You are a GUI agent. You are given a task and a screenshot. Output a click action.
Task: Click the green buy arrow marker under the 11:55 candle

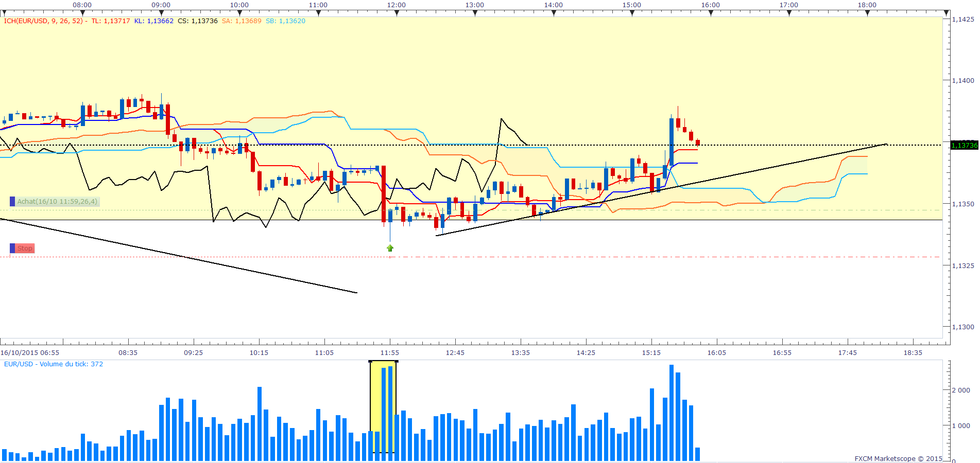click(390, 248)
